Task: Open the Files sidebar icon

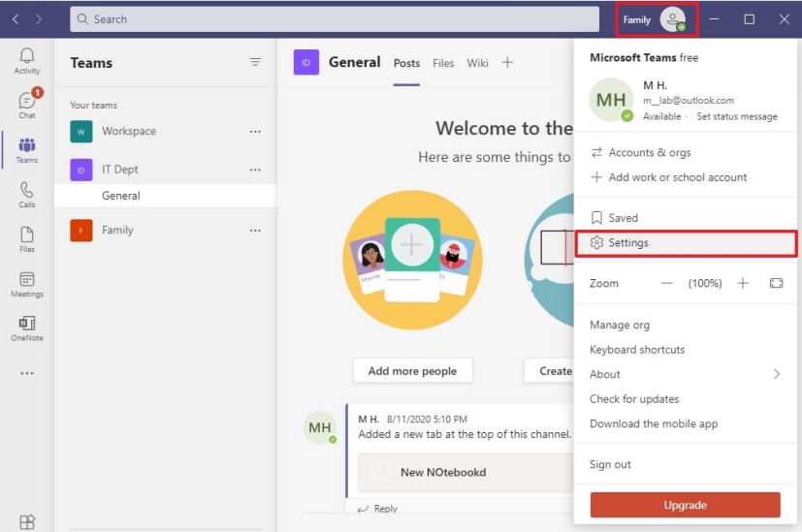Action: pyautogui.click(x=26, y=239)
